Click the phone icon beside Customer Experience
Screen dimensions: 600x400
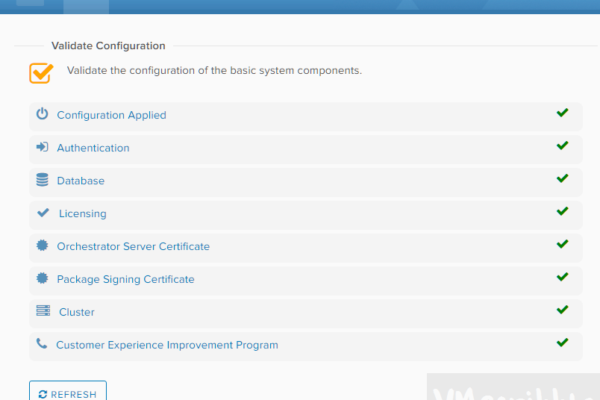[42, 344]
